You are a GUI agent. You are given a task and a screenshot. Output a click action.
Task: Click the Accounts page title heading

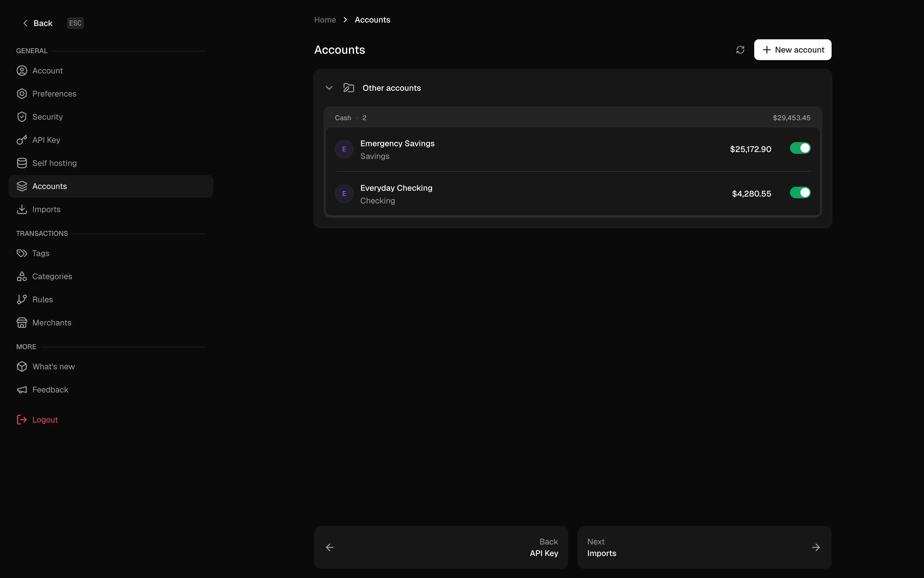[340, 50]
